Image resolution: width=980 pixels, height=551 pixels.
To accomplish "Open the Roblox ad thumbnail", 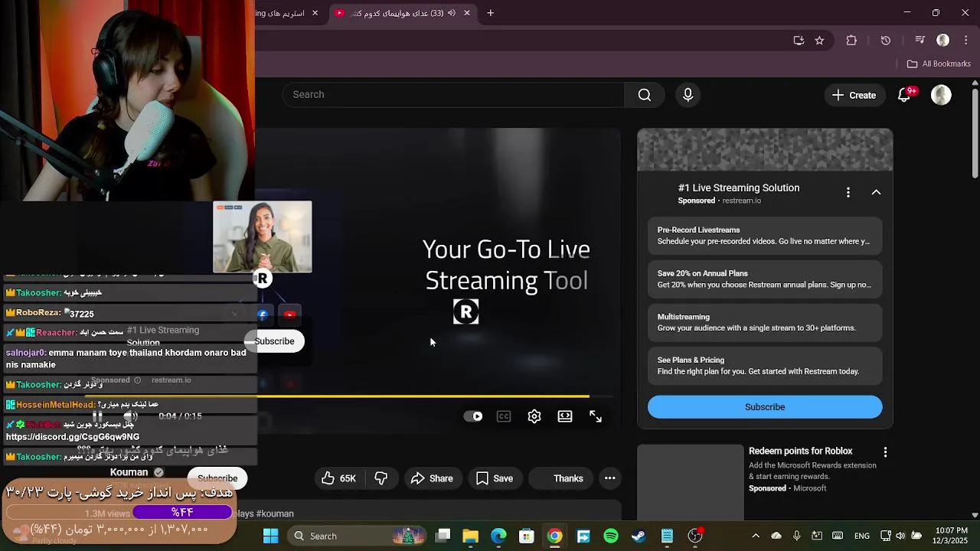I will pyautogui.click(x=691, y=482).
